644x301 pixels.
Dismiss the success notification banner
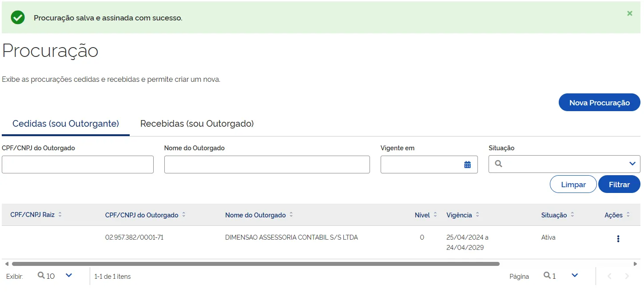click(629, 13)
